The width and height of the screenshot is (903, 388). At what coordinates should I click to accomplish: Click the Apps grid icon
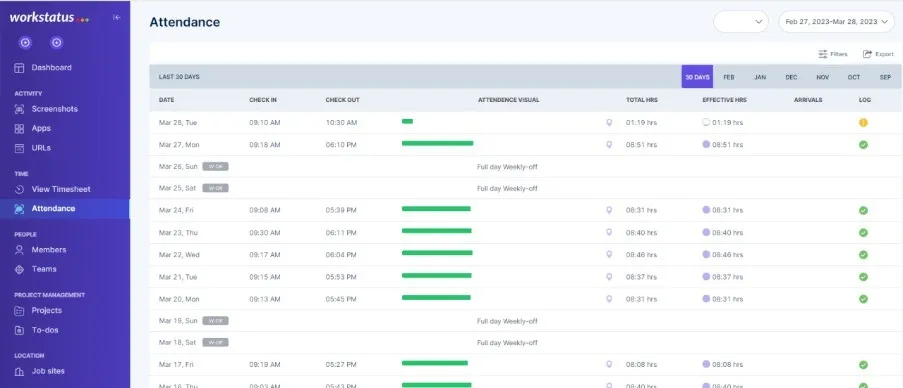pos(19,129)
